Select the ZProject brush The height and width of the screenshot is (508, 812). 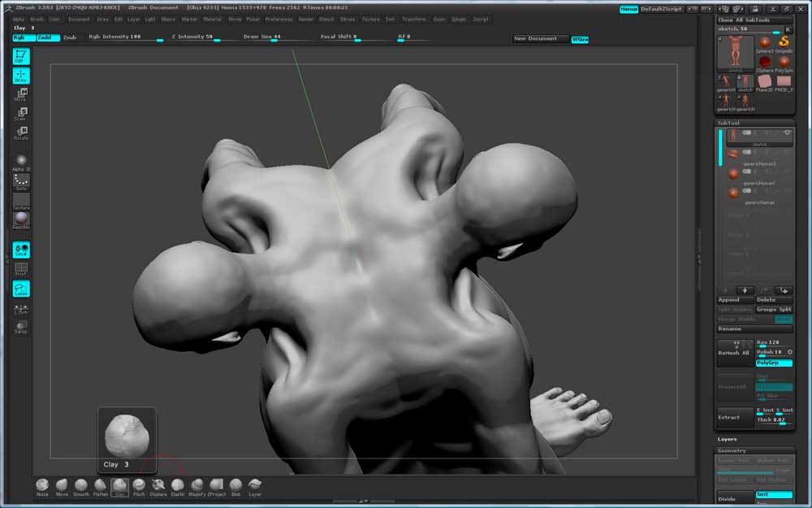(x=217, y=487)
